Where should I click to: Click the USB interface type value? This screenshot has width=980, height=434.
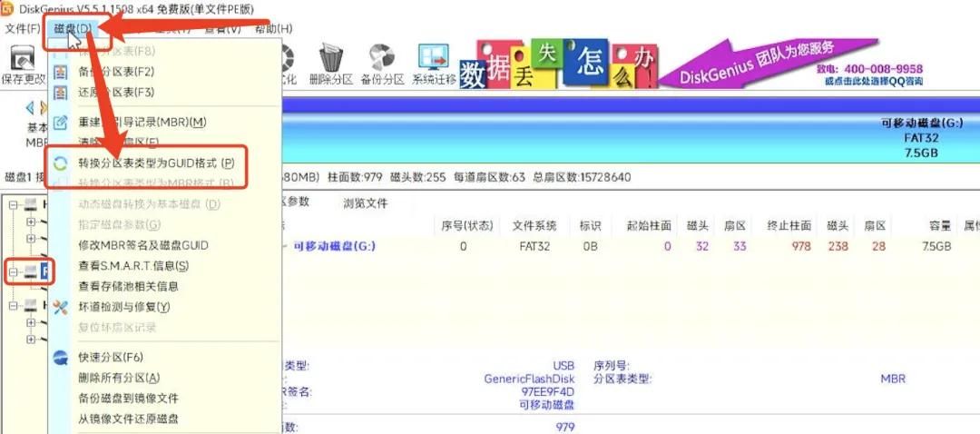563,366
